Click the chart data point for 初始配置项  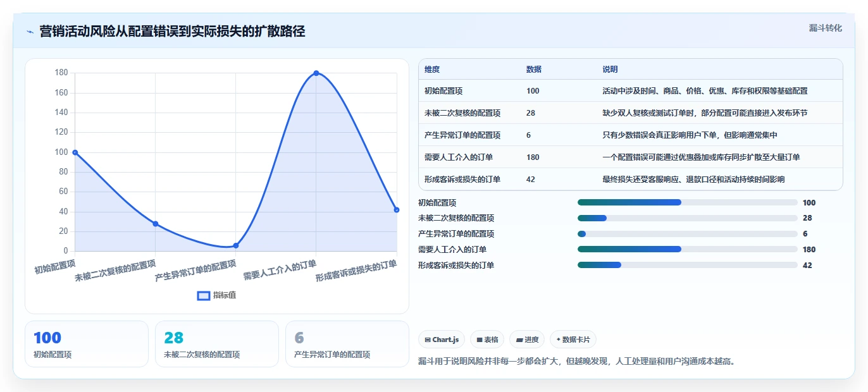[75, 152]
